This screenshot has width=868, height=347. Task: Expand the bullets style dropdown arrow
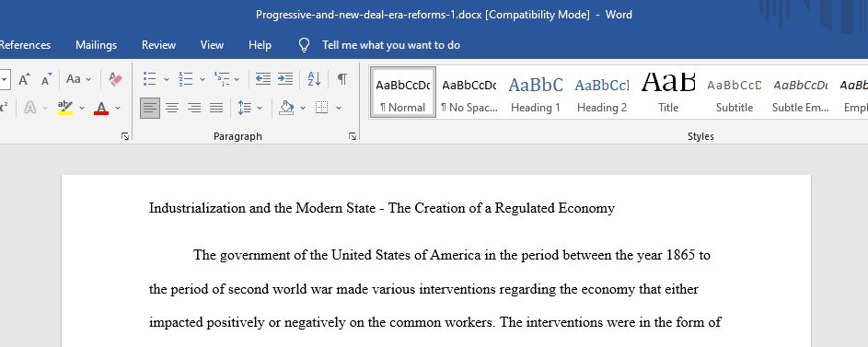[166, 79]
